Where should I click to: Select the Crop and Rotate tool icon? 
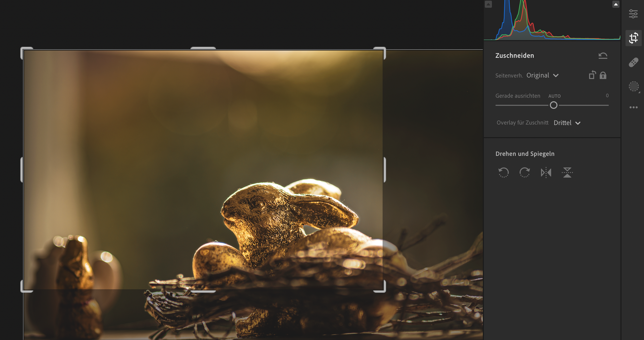634,38
